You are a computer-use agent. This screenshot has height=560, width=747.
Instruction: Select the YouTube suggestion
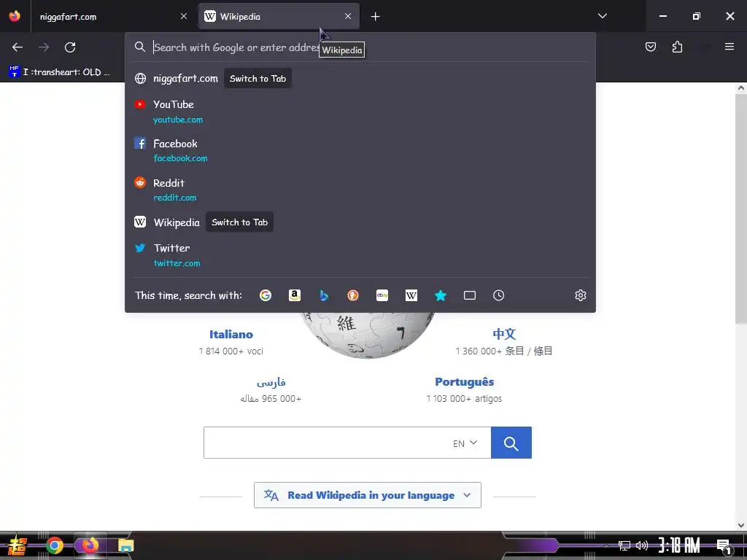click(360, 112)
